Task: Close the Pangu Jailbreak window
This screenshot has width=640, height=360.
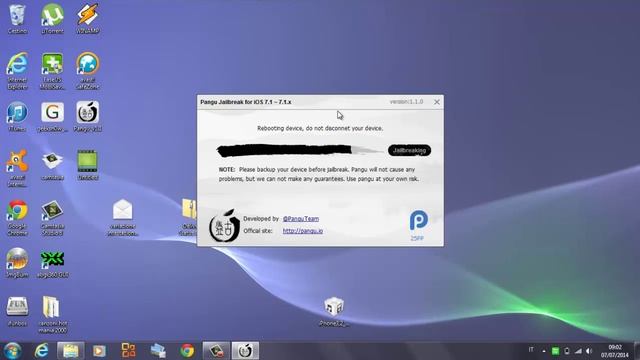Action: pyautogui.click(x=437, y=102)
